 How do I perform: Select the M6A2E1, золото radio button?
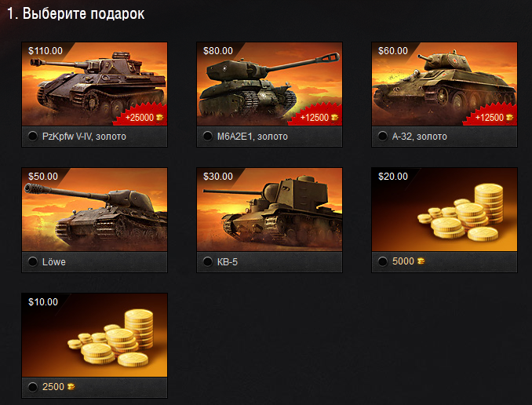tap(208, 136)
